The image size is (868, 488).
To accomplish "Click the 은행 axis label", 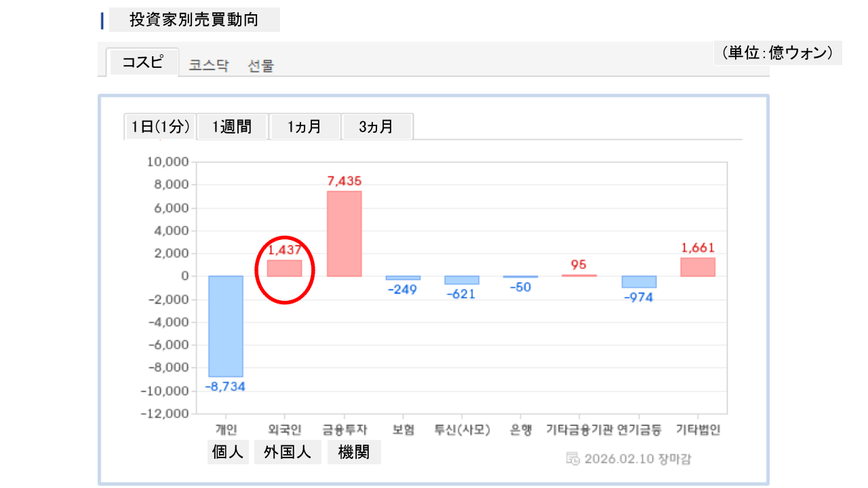I will 521,430.
